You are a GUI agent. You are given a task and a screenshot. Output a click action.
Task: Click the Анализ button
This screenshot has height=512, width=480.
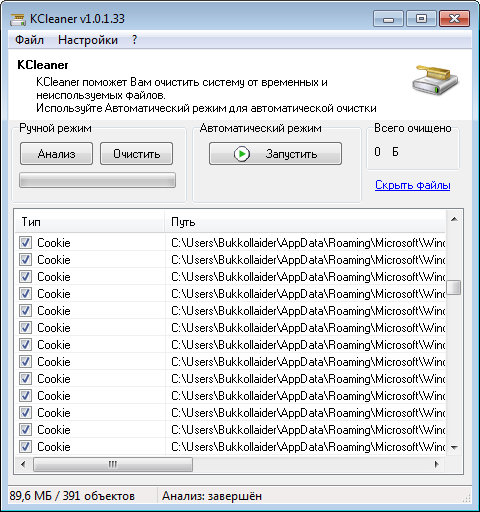pyautogui.click(x=56, y=154)
